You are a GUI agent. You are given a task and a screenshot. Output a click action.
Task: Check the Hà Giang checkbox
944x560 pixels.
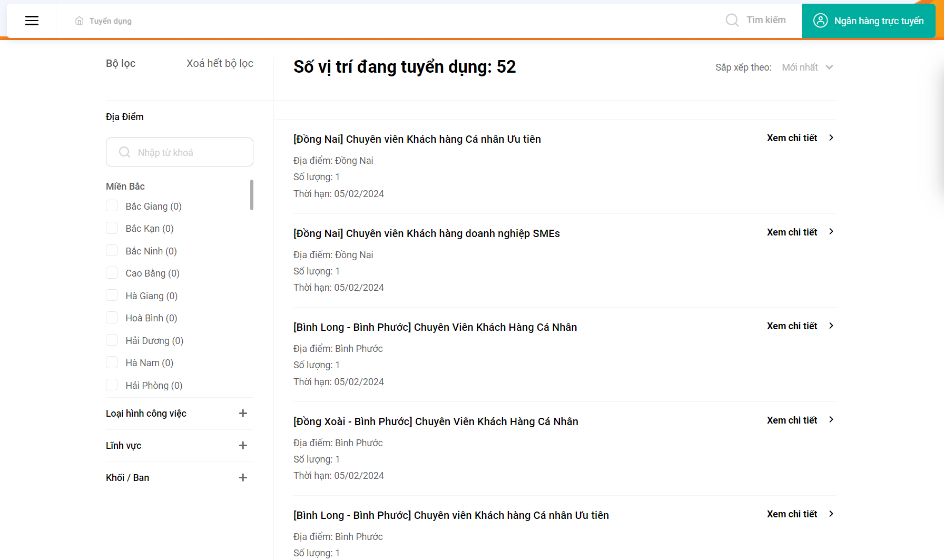[x=112, y=295]
